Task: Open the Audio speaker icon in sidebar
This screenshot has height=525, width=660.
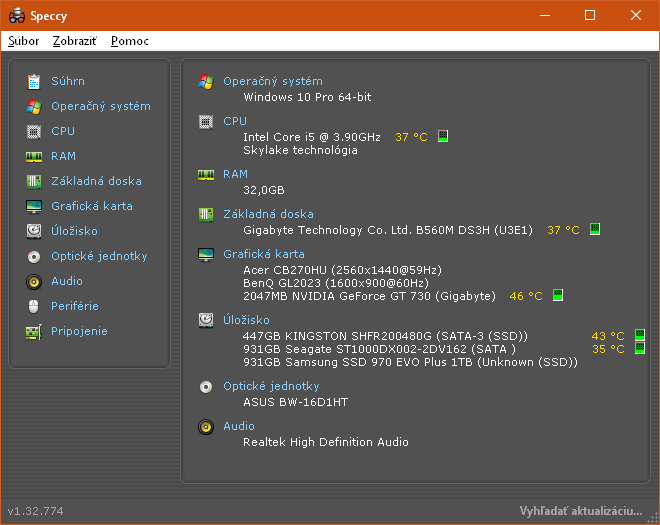Action: [34, 281]
